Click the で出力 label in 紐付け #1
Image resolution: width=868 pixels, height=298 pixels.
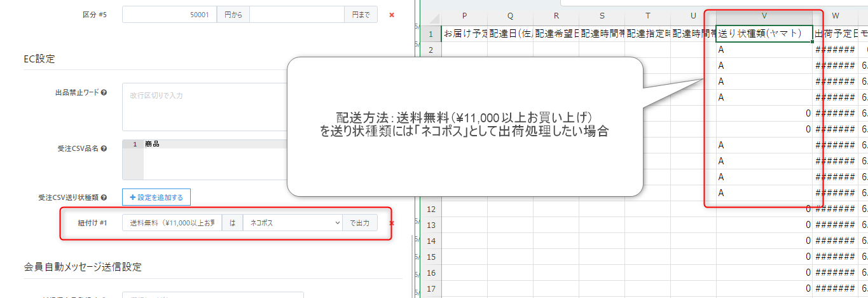tap(360, 223)
